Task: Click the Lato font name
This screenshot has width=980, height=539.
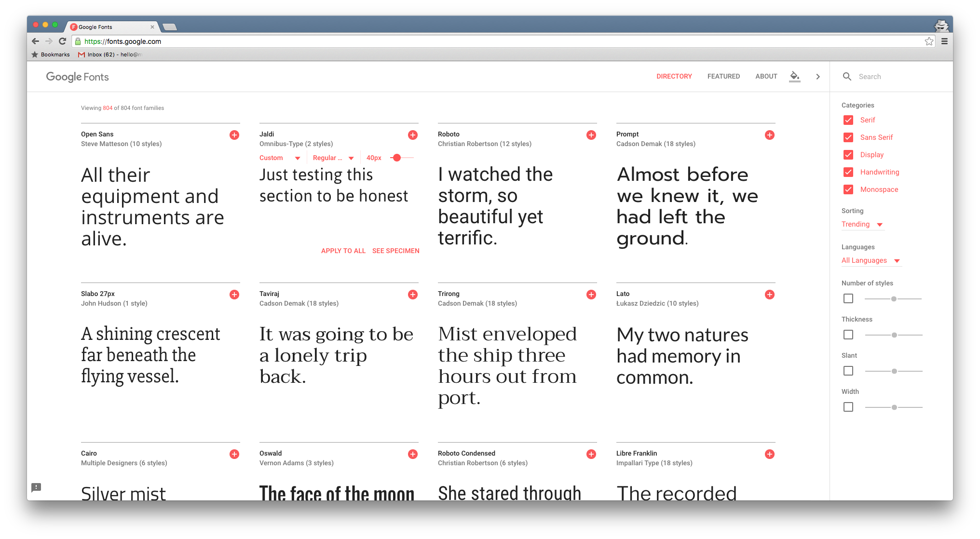Action: (623, 294)
